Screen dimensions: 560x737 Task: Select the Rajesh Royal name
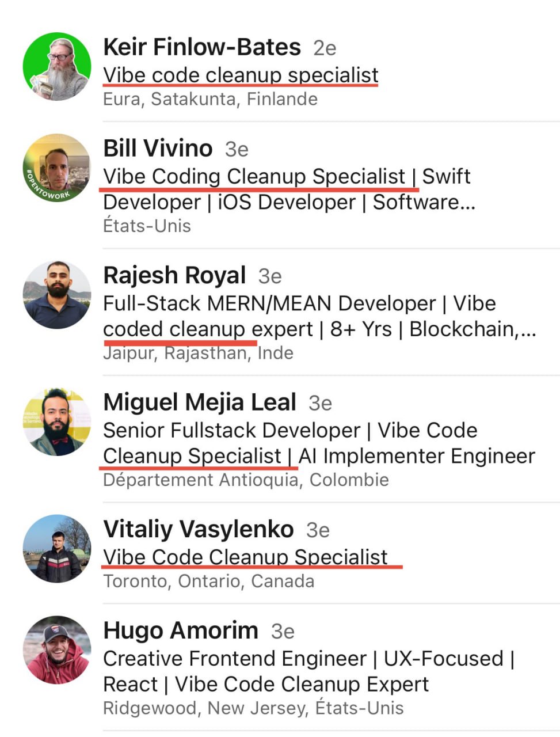[x=174, y=275]
